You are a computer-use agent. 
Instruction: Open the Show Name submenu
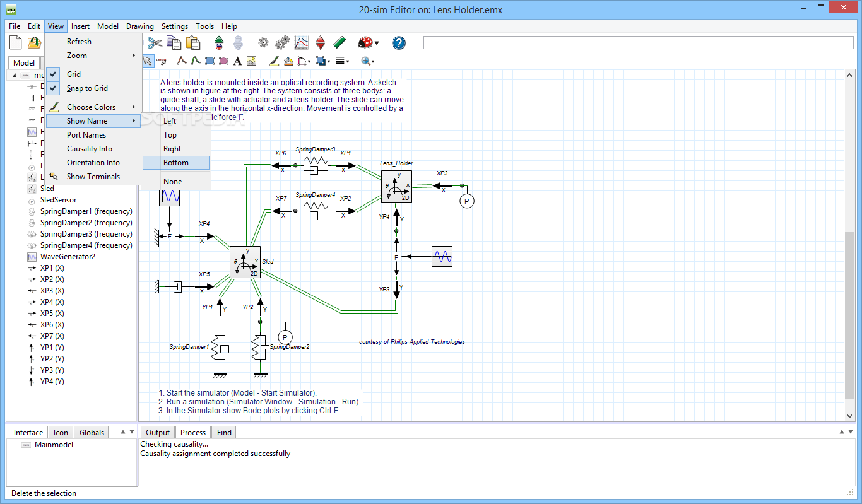point(93,121)
